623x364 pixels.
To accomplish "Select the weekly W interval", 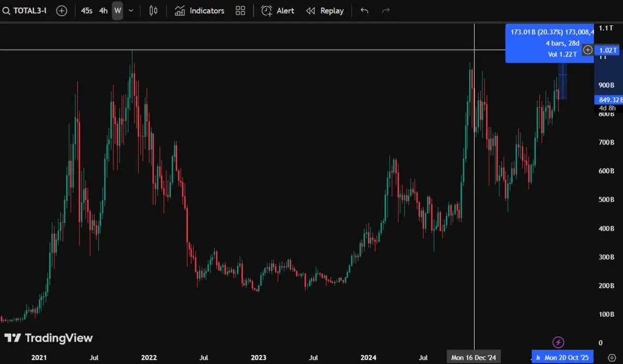I will (x=118, y=10).
